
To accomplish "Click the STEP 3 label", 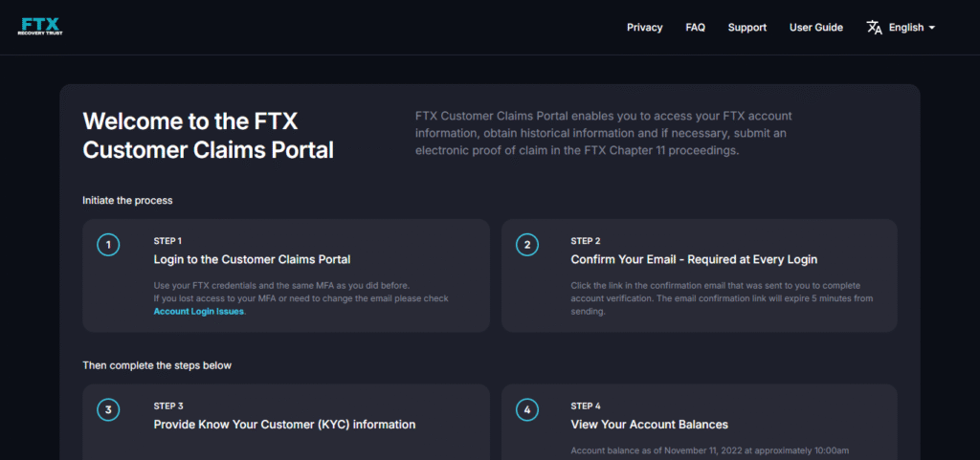I will tap(168, 405).
